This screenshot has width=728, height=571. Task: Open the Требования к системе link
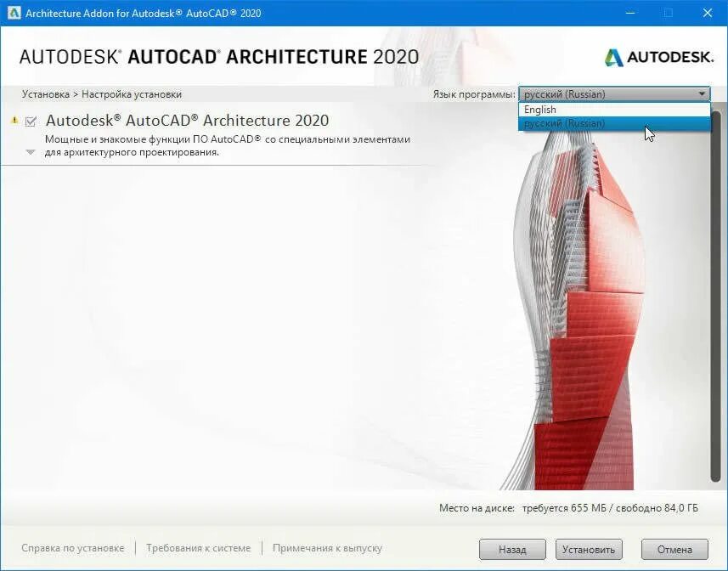tap(198, 548)
